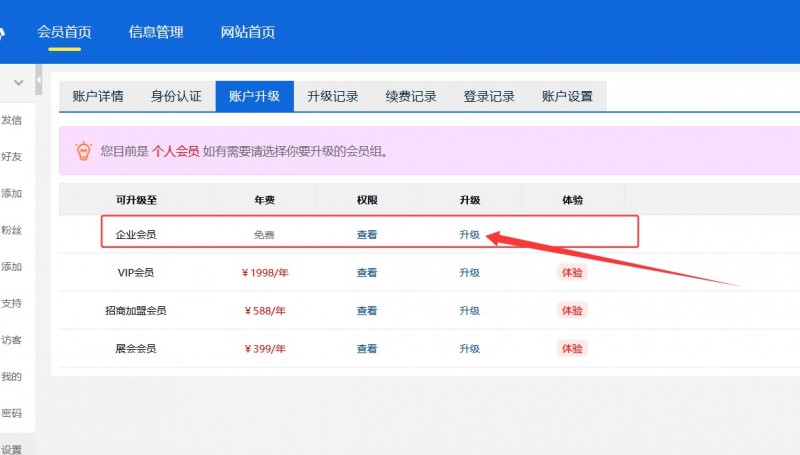This screenshot has height=455, width=800.
Task: Switch to the 账户详情 tab
Action: click(x=98, y=96)
